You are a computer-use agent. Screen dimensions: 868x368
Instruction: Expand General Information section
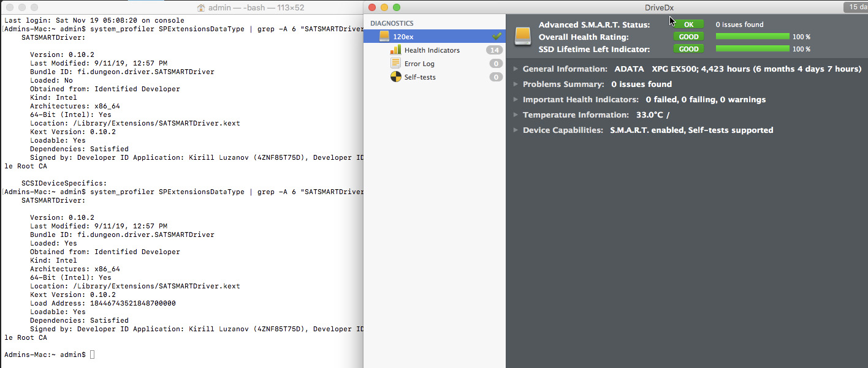click(x=516, y=69)
